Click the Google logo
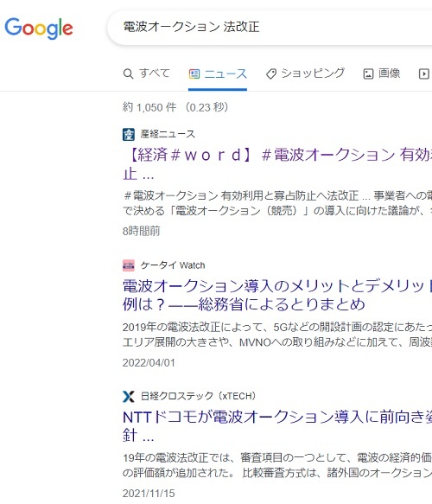 (39, 29)
